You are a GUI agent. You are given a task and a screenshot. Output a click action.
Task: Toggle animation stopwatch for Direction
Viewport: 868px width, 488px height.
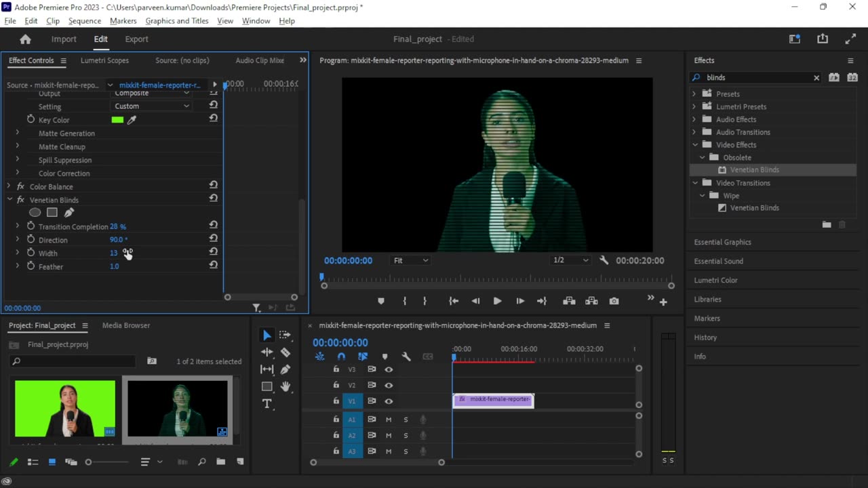pyautogui.click(x=31, y=240)
